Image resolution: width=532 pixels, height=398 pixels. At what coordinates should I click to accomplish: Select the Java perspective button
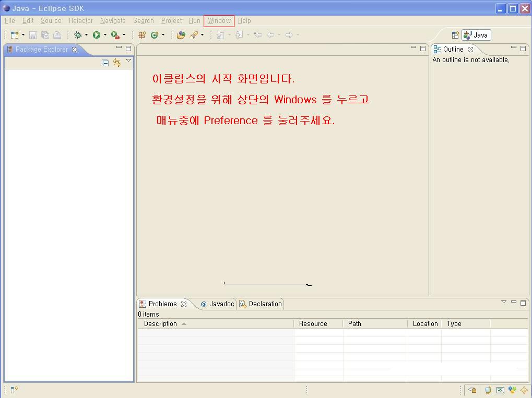(476, 35)
